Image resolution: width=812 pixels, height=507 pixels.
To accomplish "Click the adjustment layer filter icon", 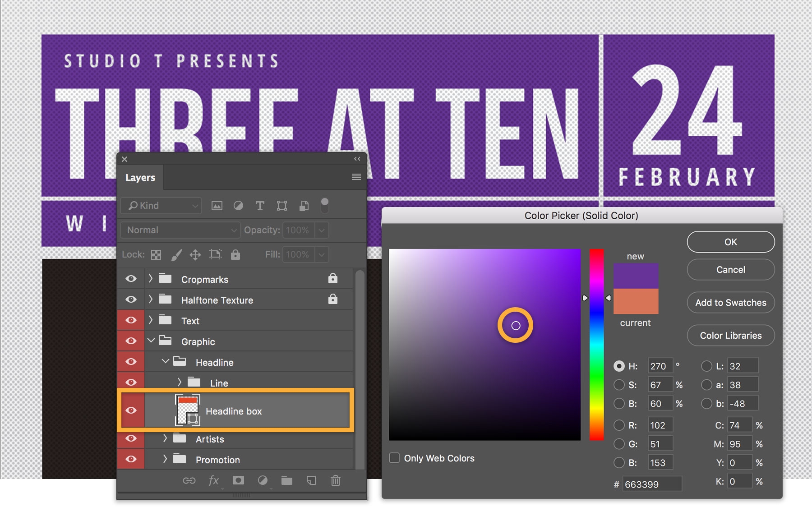I will tap(238, 206).
